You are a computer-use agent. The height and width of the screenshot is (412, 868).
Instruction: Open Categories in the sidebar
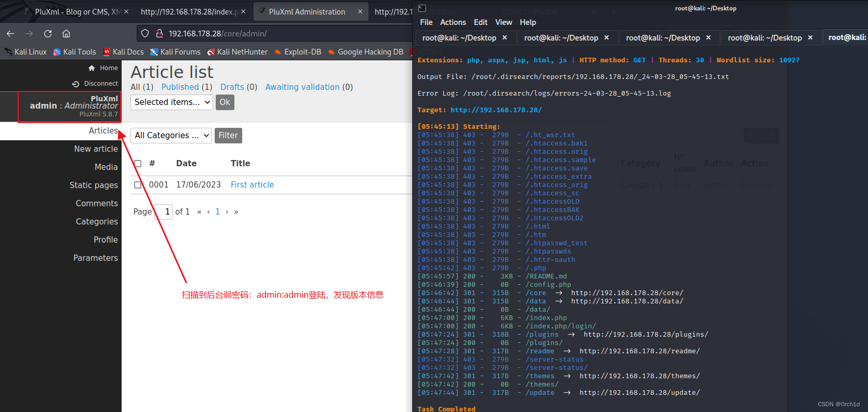pyautogui.click(x=97, y=222)
